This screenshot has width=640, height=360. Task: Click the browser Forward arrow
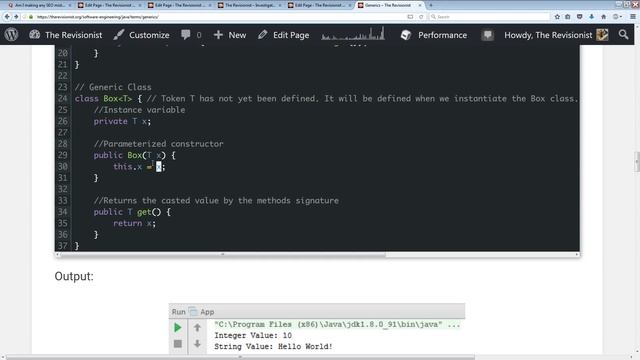pyautogui.click(x=16, y=17)
